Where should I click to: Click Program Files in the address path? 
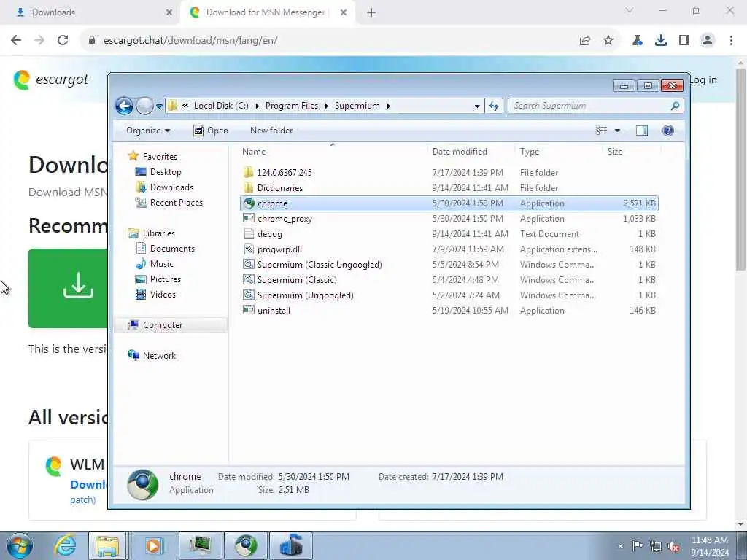click(292, 106)
